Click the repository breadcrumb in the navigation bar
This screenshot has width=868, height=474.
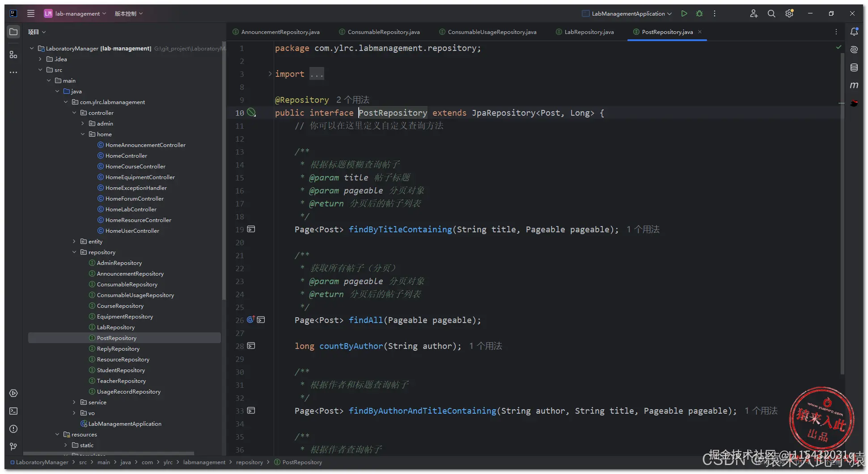[249, 462]
